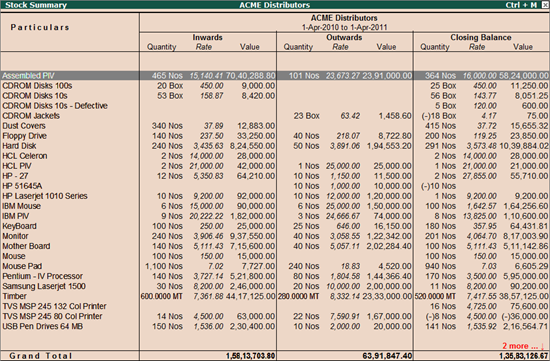Select the Assembled PIV stock row
Viewport: 550px width, 361px height.
click(275, 75)
